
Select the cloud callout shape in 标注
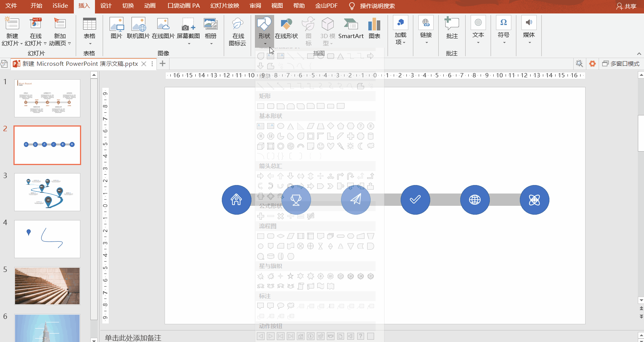(x=291, y=306)
